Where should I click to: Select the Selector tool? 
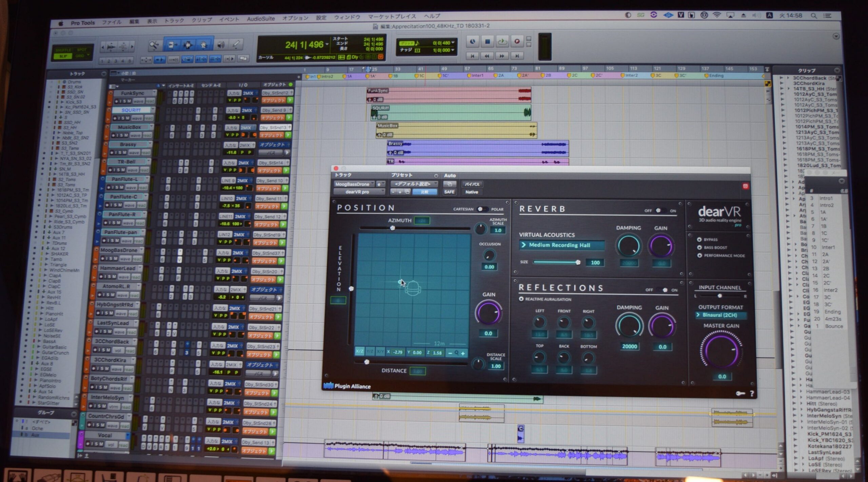(x=188, y=45)
